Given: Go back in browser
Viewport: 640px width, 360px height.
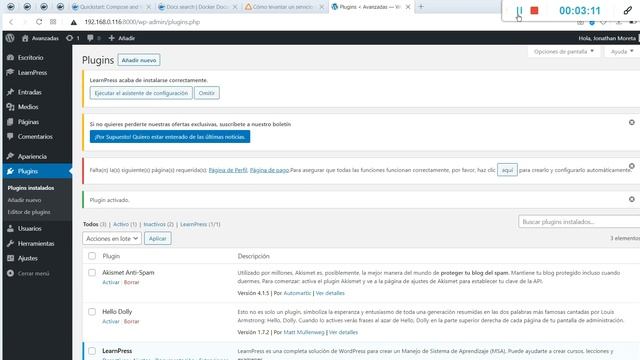Looking at the screenshot, I should coord(11,22).
